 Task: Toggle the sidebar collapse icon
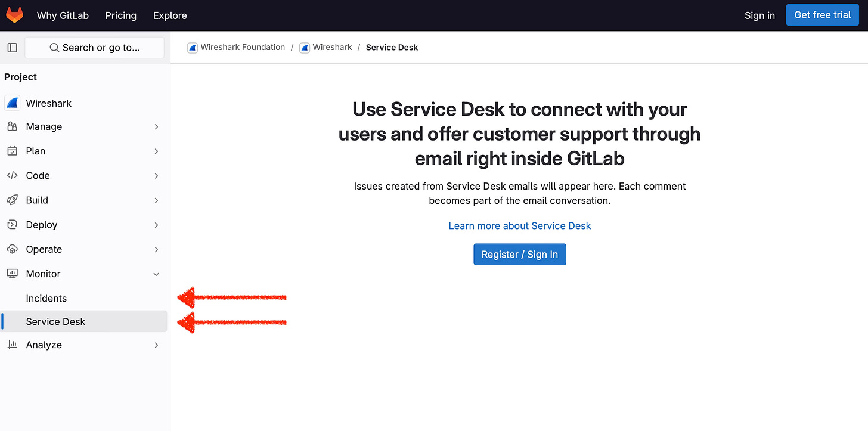(13, 48)
